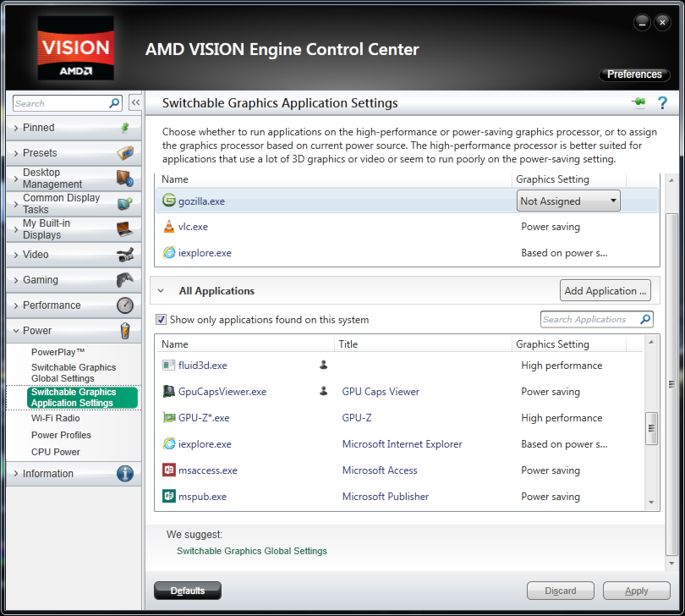Collapse sidebar with double-chevron button

tap(135, 103)
